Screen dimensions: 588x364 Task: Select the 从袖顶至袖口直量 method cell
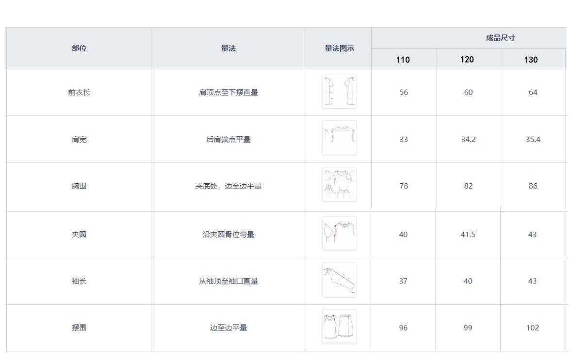click(229, 281)
